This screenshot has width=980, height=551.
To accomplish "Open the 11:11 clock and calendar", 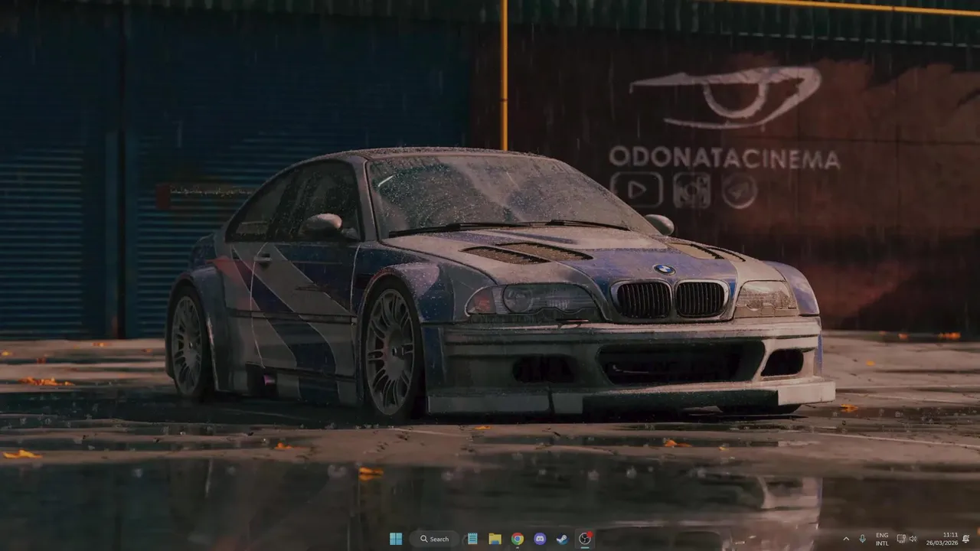I will (x=942, y=539).
